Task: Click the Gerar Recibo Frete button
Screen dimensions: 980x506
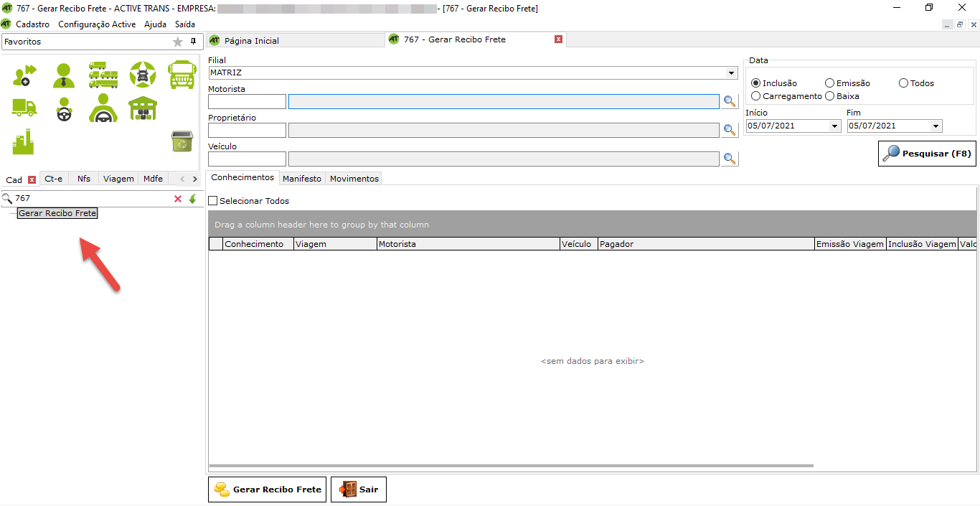Action: click(267, 489)
